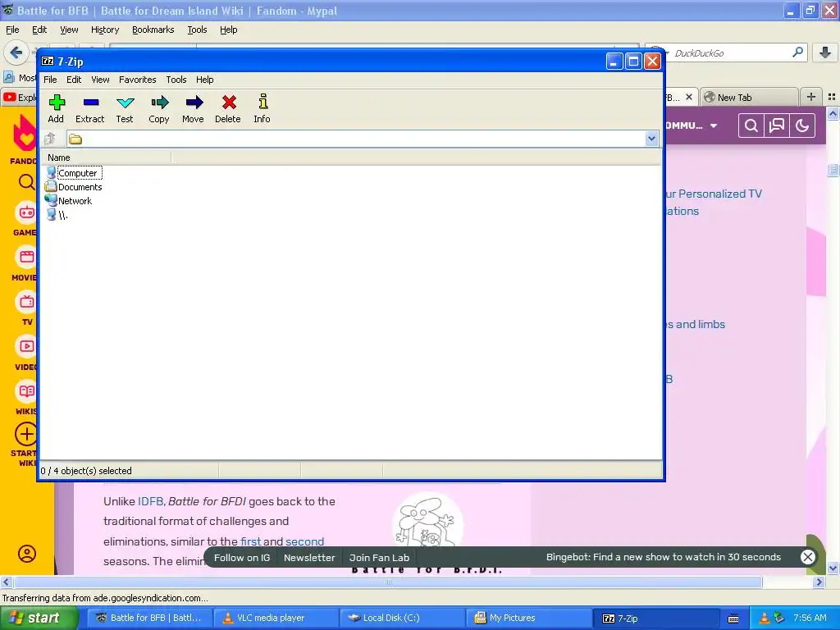Open the browser's Tools menu
840x630 pixels.
coord(197,30)
